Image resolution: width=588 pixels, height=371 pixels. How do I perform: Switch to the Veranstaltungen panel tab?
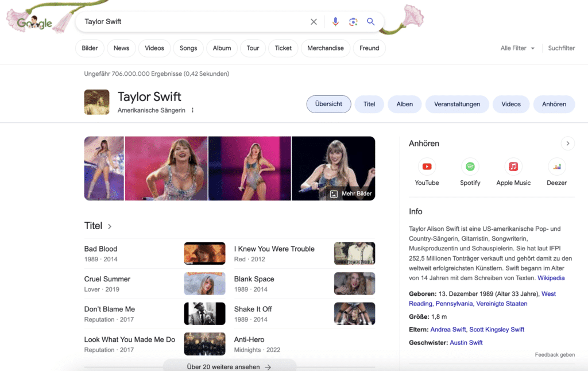click(x=457, y=104)
